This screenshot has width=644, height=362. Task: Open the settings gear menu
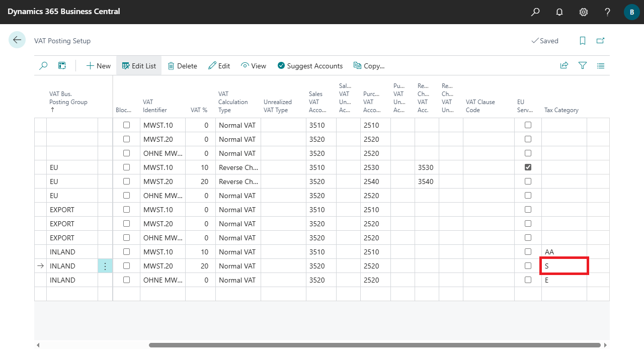tap(584, 12)
